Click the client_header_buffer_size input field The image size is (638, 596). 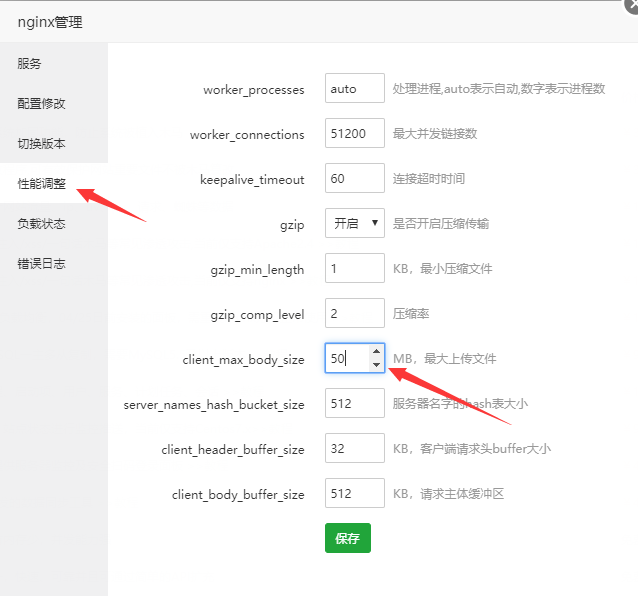point(354,448)
